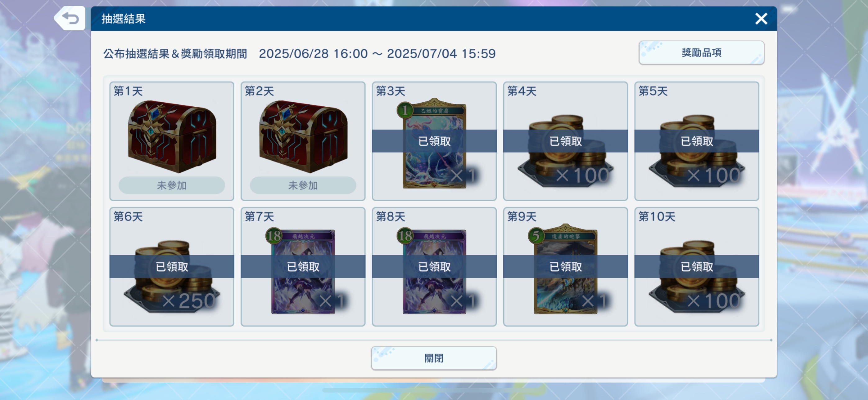Open the 第9天 gold card thumbnail

pyautogui.click(x=565, y=269)
